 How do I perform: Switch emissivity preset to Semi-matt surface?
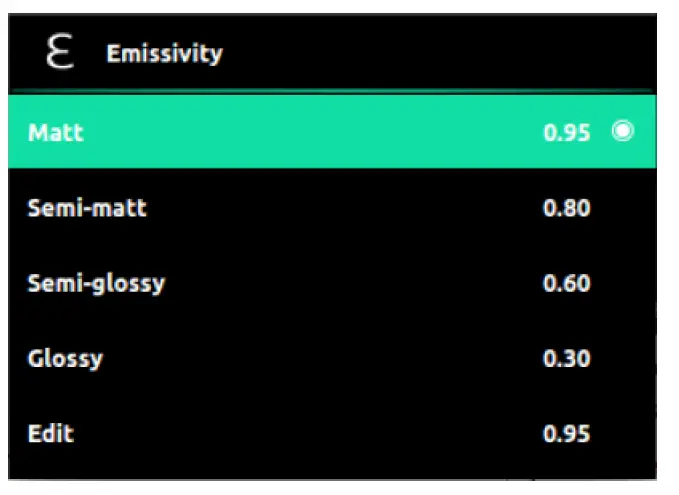pyautogui.click(x=330, y=208)
